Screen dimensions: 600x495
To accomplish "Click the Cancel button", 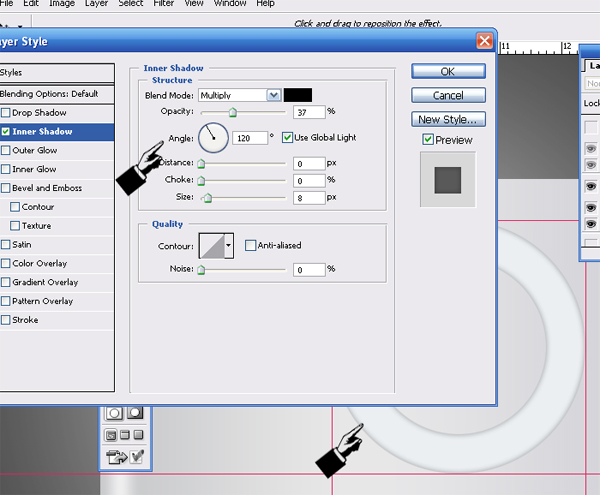I will (x=448, y=95).
